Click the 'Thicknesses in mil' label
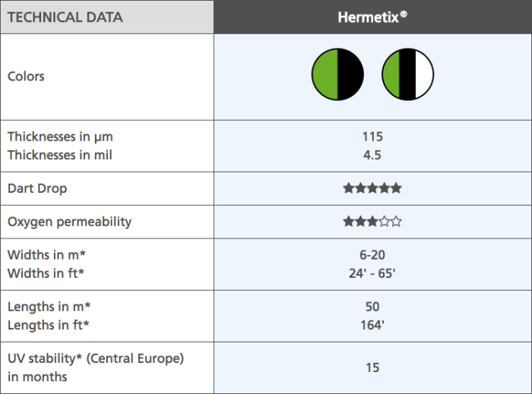The width and height of the screenshot is (532, 394). (61, 155)
